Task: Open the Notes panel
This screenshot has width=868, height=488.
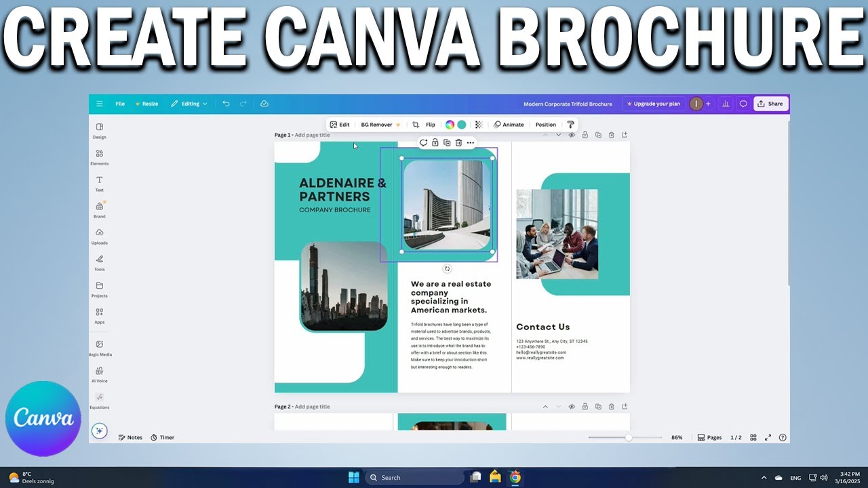Action: point(130,438)
